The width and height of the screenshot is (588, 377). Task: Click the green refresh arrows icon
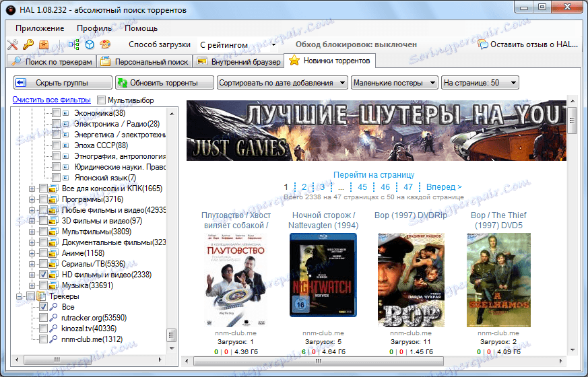click(x=123, y=83)
